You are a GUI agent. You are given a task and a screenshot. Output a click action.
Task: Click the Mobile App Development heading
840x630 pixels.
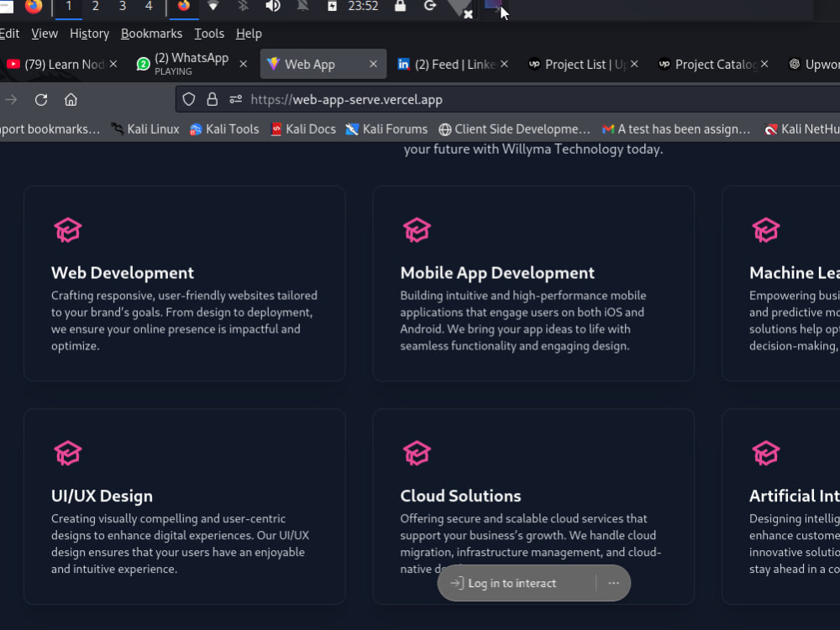(x=497, y=273)
